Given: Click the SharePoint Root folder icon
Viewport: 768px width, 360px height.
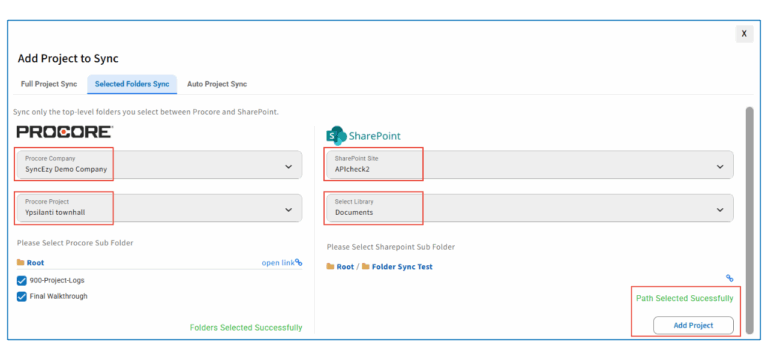Looking at the screenshot, I should pos(331,267).
